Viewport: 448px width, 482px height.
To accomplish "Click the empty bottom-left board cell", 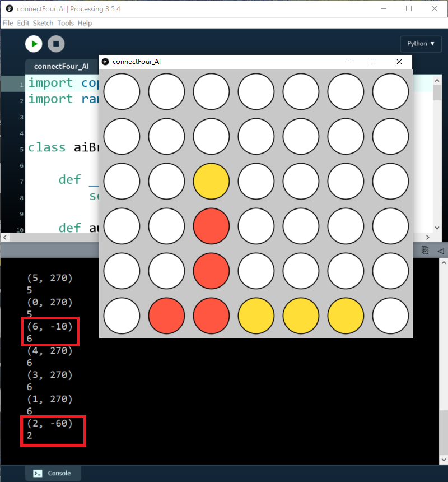I will (x=122, y=316).
